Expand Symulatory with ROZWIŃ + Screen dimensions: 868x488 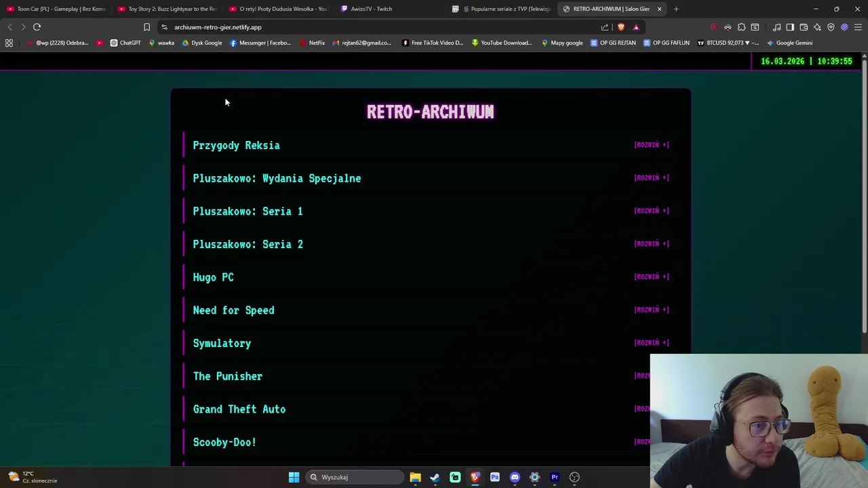click(x=652, y=343)
